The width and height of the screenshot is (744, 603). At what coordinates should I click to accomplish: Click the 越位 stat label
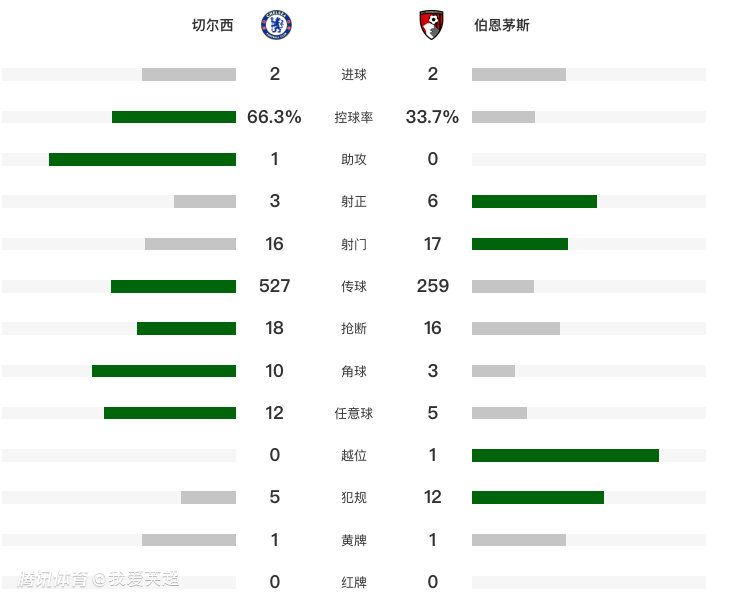(354, 455)
